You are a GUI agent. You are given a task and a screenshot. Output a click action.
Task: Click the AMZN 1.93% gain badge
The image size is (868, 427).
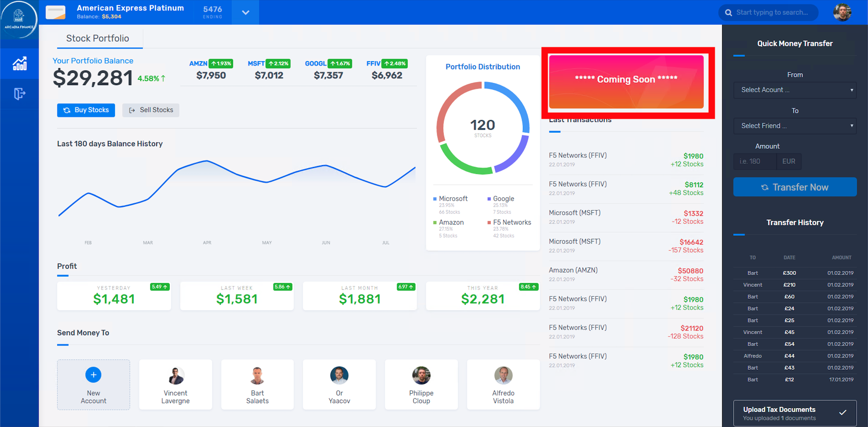[221, 64]
